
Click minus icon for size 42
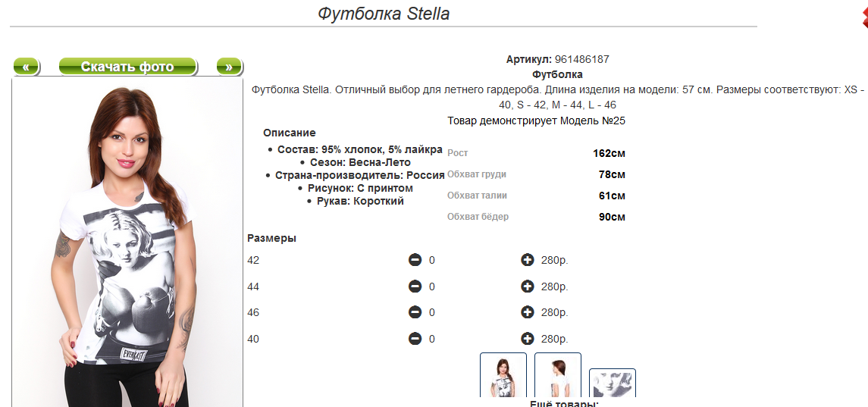pyautogui.click(x=415, y=260)
